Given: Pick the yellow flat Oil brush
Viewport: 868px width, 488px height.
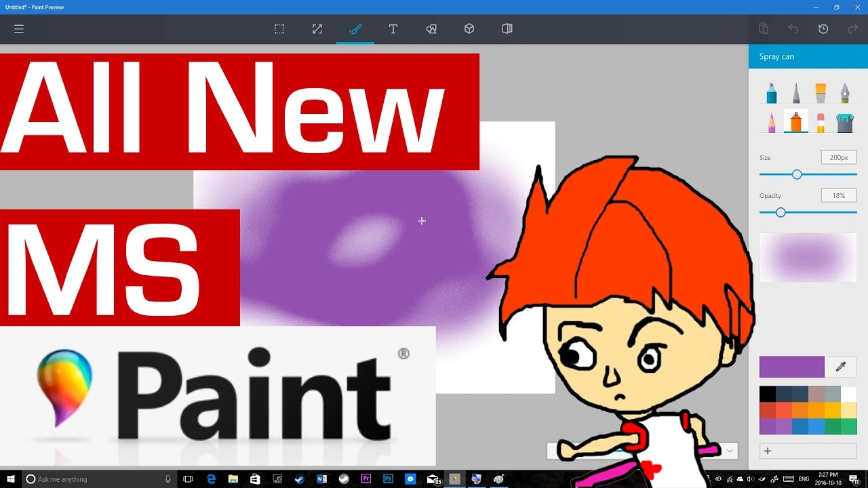Looking at the screenshot, I should [821, 93].
